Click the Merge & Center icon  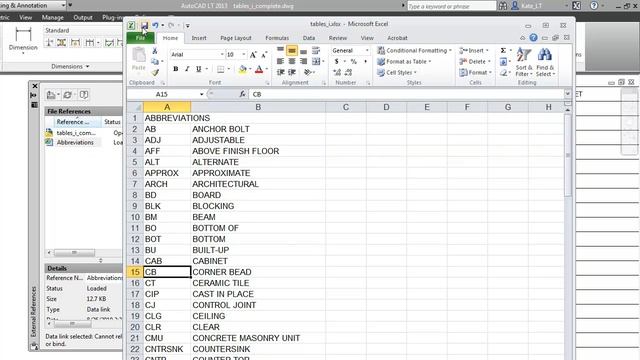[316, 61]
